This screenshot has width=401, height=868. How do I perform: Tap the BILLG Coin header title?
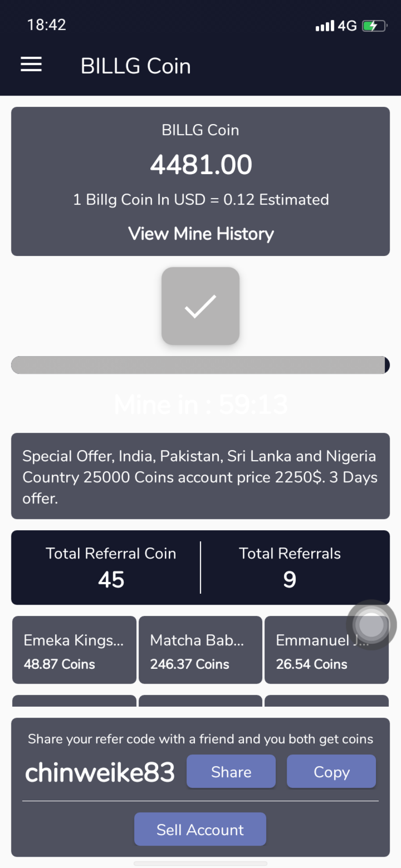[x=135, y=66]
